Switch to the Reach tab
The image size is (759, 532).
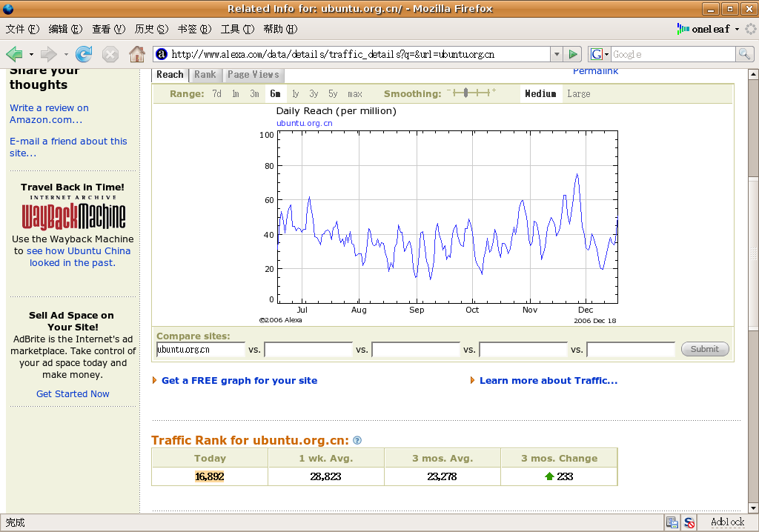(x=170, y=75)
